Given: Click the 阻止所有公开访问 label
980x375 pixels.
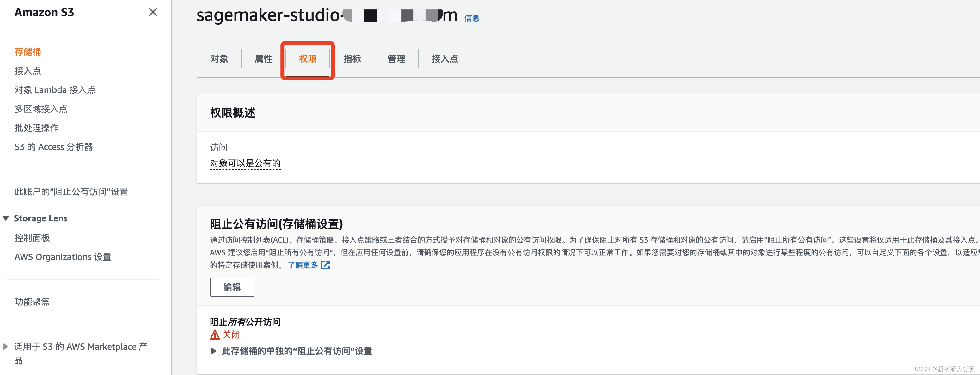Looking at the screenshot, I should point(245,322).
